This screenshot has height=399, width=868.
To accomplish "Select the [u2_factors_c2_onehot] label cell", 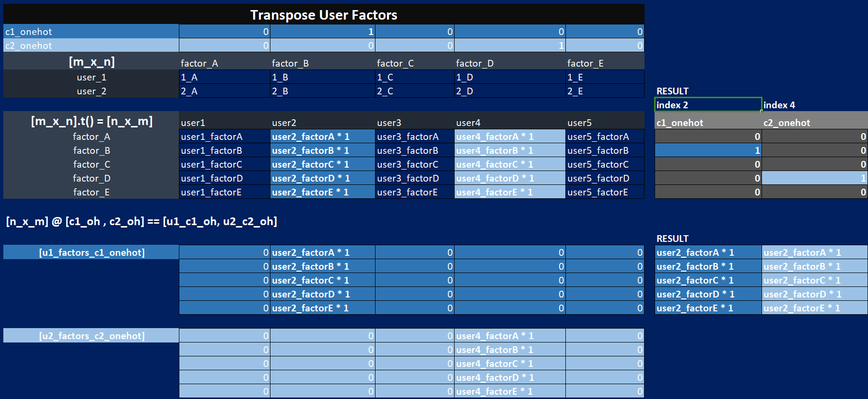I will tap(91, 336).
